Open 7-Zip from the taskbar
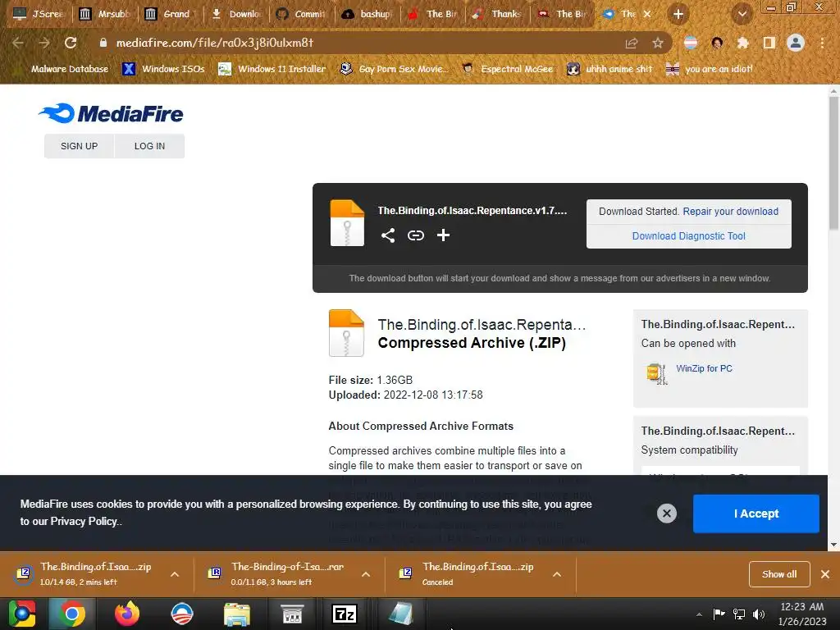840x630 pixels. [345, 614]
